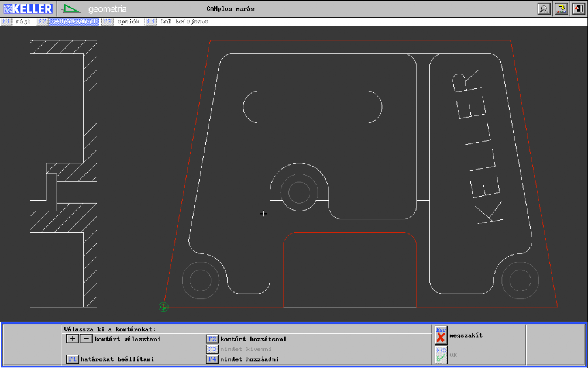The image size is (588, 368).
Task: Click the OK label
Action: pyautogui.click(x=453, y=355)
